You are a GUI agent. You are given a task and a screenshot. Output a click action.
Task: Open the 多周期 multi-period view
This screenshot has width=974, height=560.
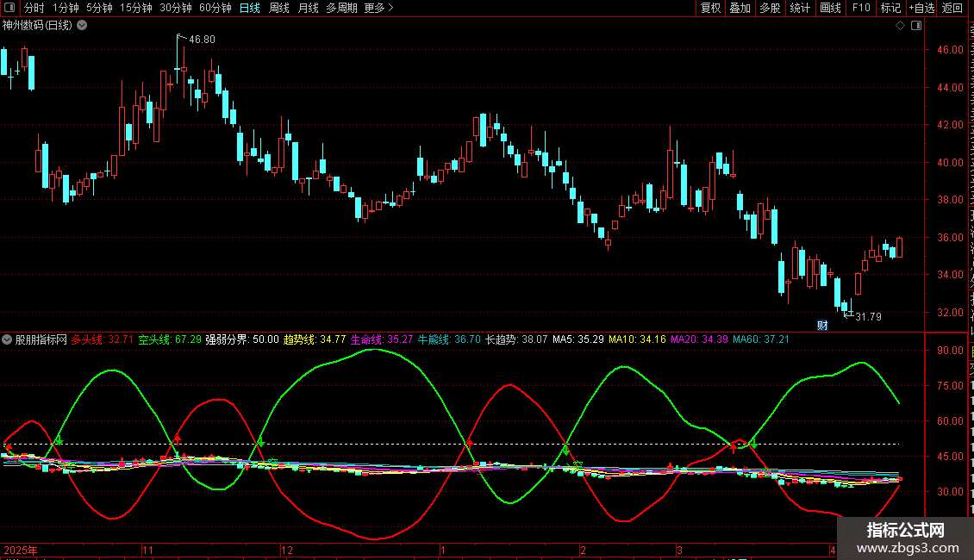(x=341, y=8)
